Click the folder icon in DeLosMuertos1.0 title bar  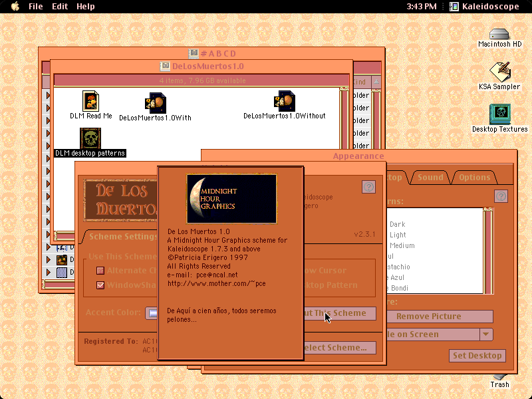click(x=165, y=66)
